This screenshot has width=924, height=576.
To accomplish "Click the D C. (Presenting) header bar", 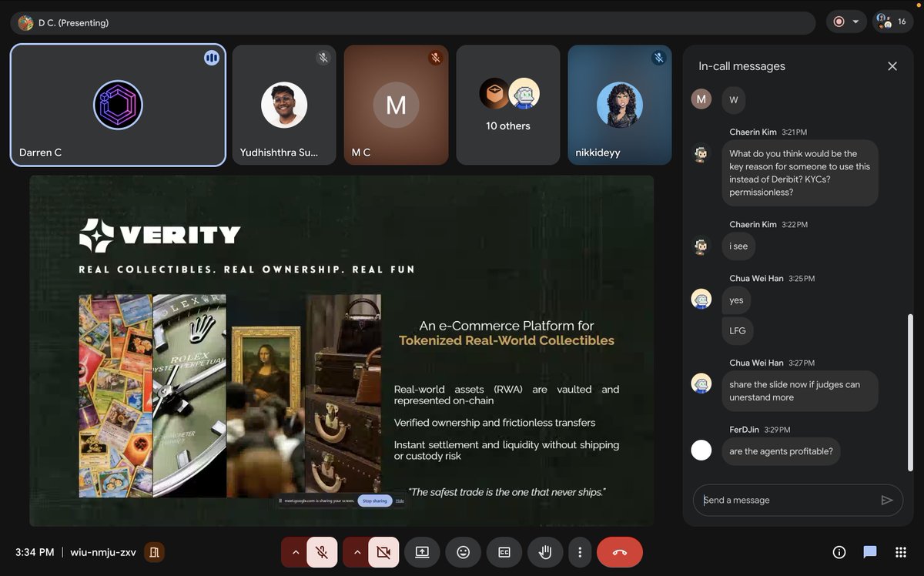I will click(x=413, y=22).
